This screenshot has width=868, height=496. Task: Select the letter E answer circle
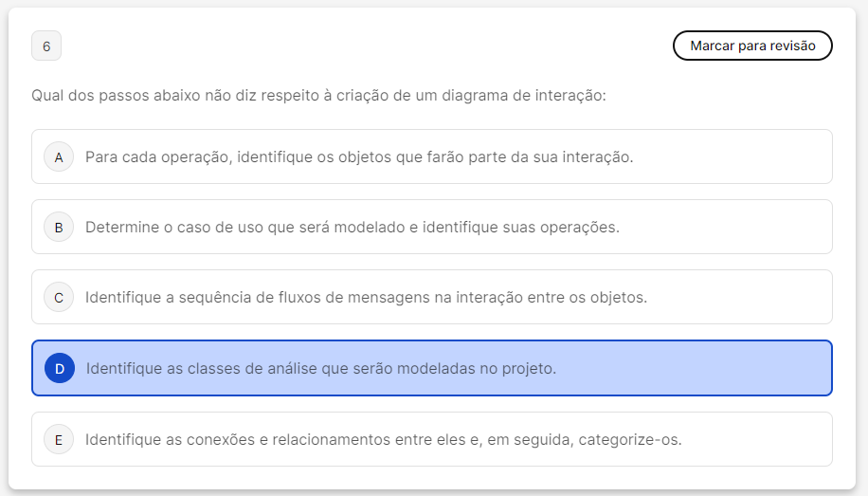(x=59, y=439)
